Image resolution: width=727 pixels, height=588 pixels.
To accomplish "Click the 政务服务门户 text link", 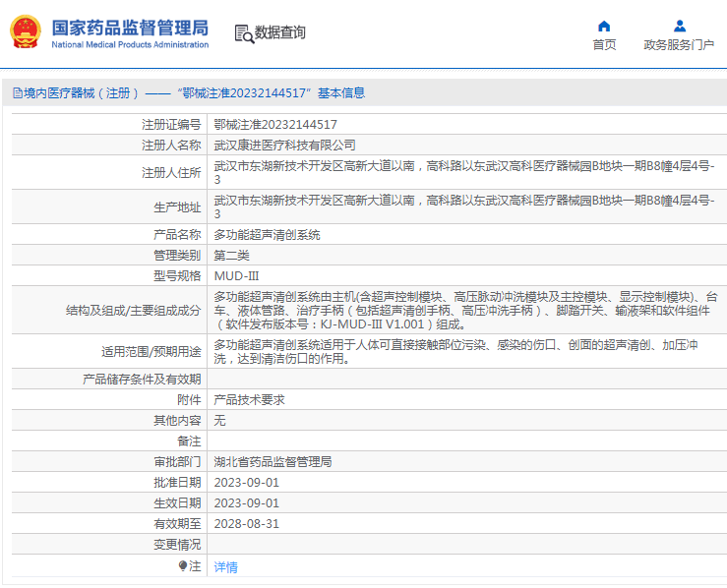I will click(x=679, y=44).
